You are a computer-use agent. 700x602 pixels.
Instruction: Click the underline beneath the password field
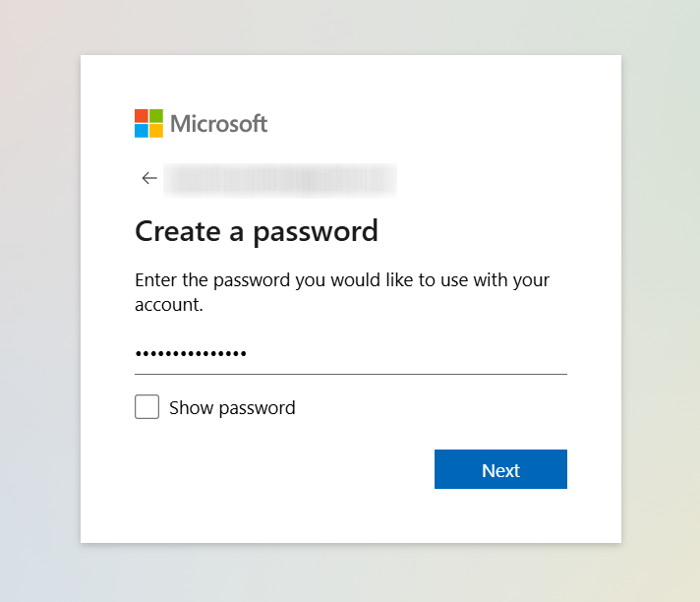(x=350, y=374)
